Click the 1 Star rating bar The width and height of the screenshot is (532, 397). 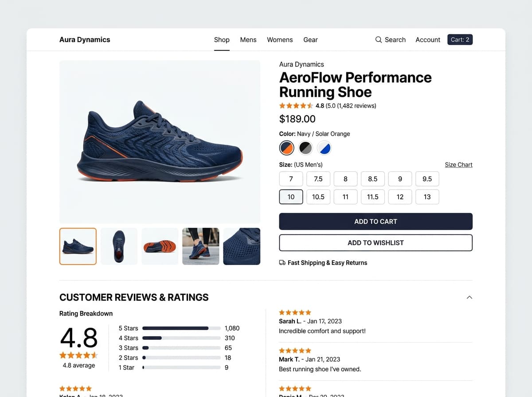click(x=181, y=367)
